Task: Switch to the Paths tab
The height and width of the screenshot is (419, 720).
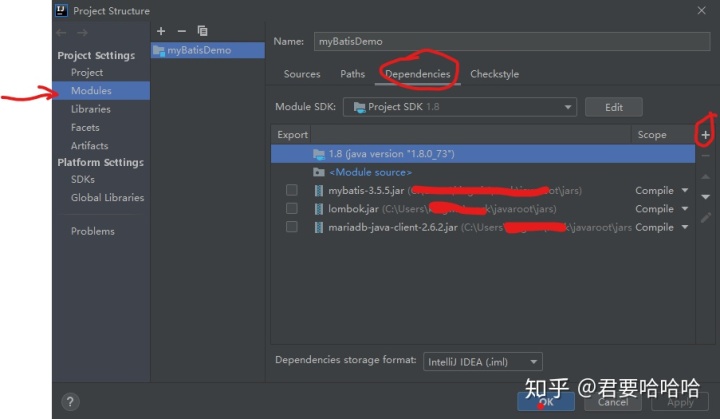Action: coord(352,74)
